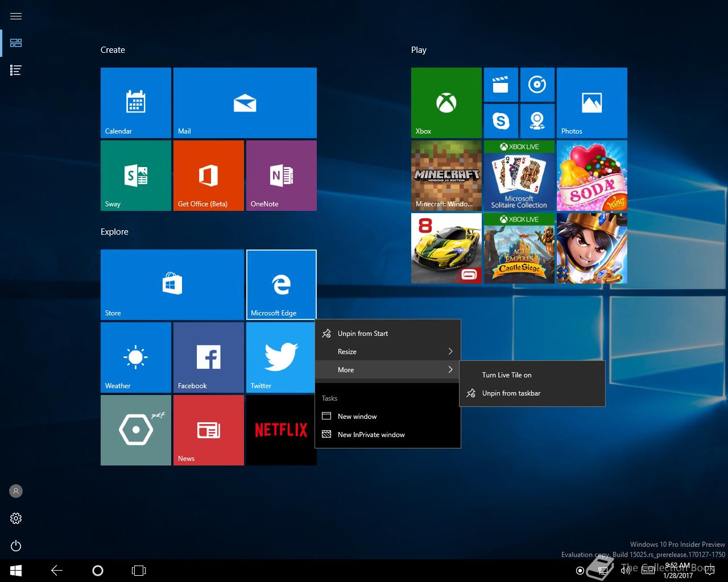The image size is (728, 582).
Task: Open the Twitter tile
Action: pyautogui.click(x=280, y=357)
